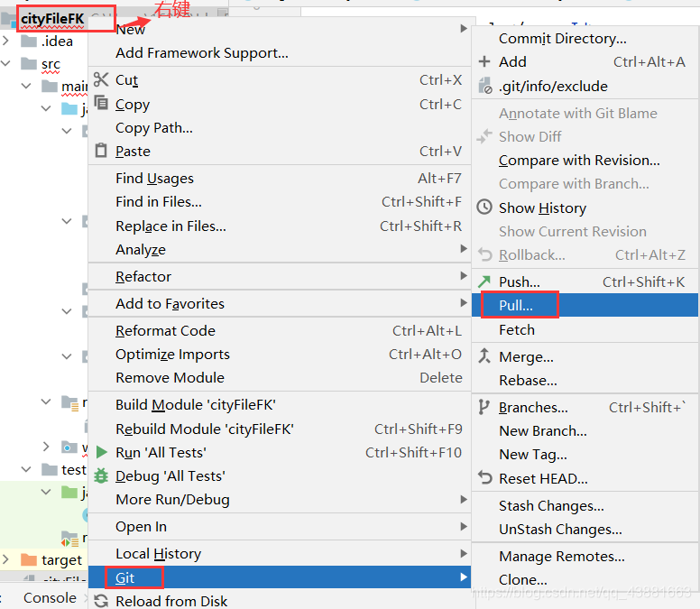This screenshot has height=609, width=700.
Task: Open the New submenu arrow
Action: [x=464, y=29]
